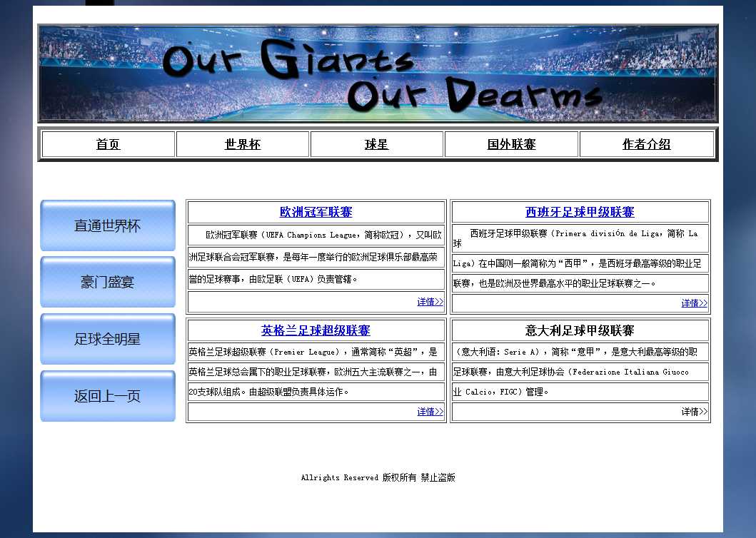The height and width of the screenshot is (538, 756).
Task: Open 详情>> under 欧洲冠军联赛
Action: 430,302
